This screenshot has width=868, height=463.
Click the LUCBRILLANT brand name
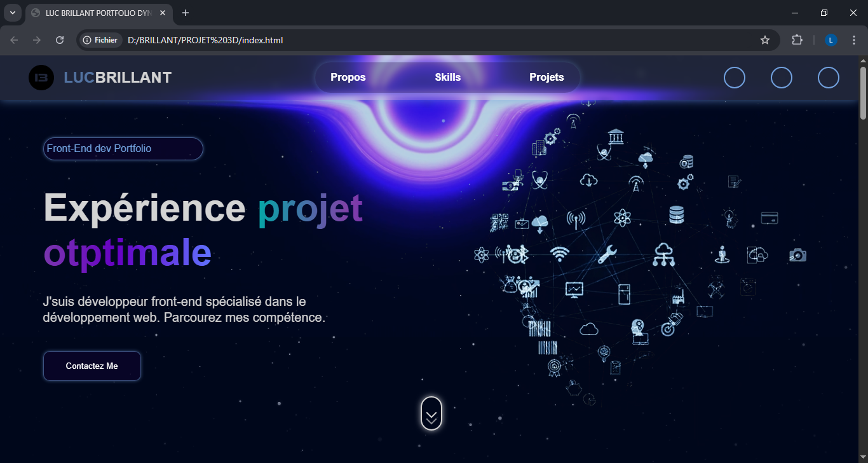click(x=118, y=78)
